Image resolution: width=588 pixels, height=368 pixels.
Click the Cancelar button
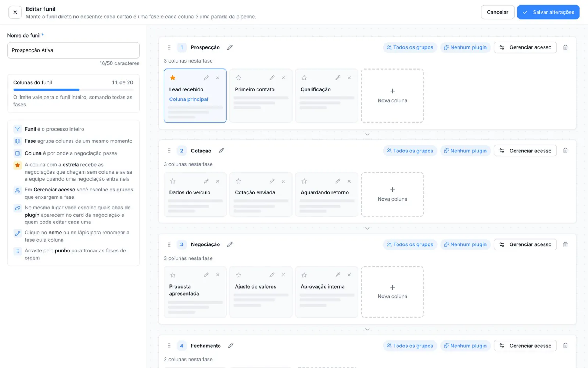tap(498, 12)
